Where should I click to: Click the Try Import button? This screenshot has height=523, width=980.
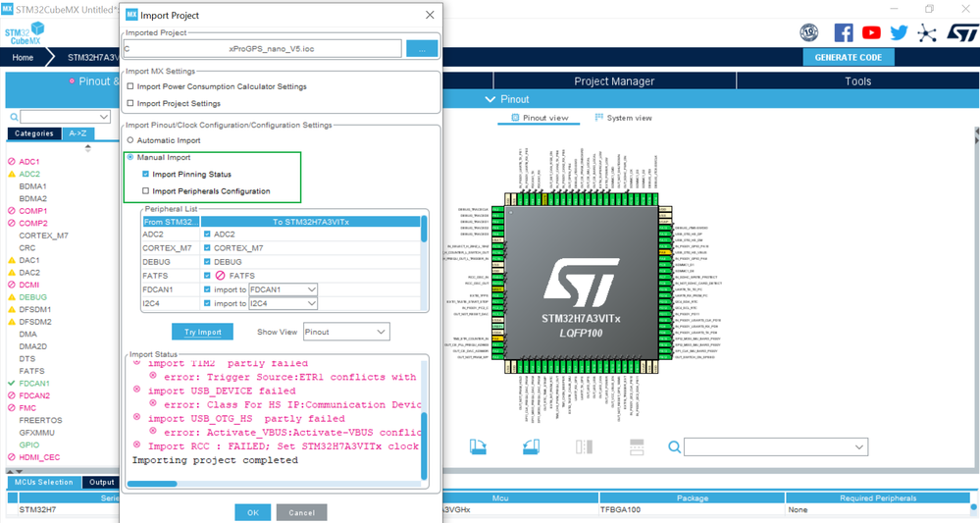pyautogui.click(x=202, y=332)
